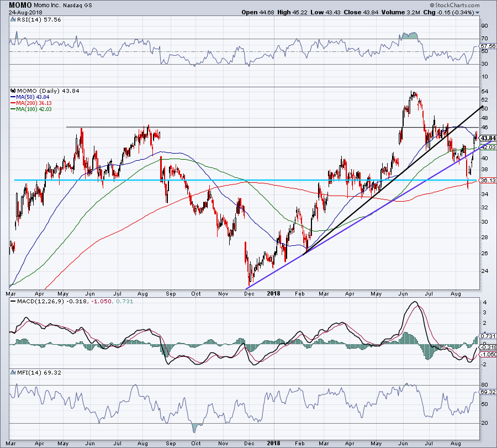Screen dimensions: 497x448
Task: Click the Chg -0.15 (-0.34%) value
Action: pos(448,12)
